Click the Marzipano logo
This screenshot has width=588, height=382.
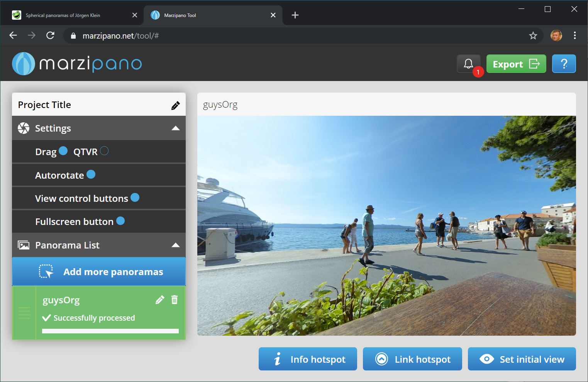[x=76, y=63]
